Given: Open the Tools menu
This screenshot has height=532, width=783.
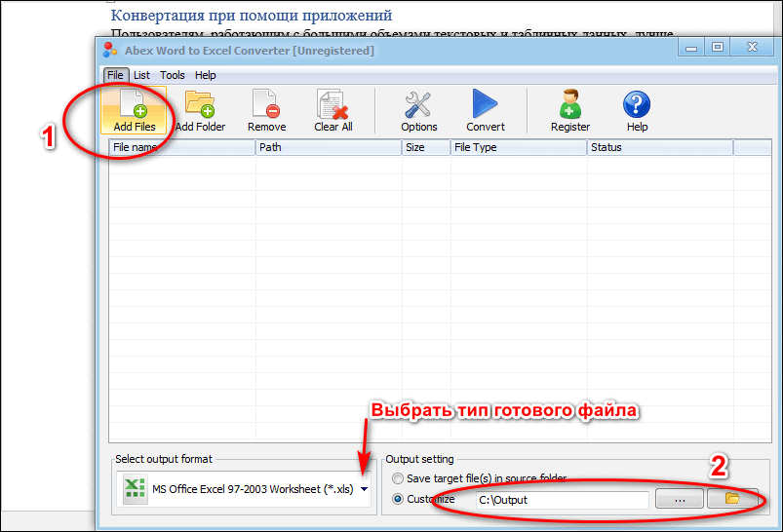Looking at the screenshot, I should (173, 75).
